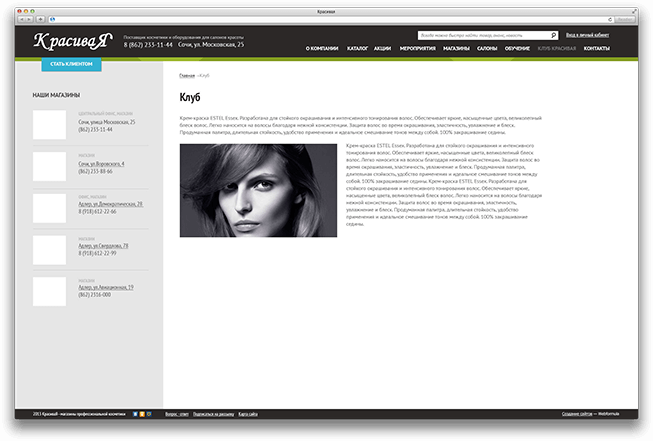Open the КОНТАКТЫ menu item
The image size is (653, 441).
tap(596, 49)
